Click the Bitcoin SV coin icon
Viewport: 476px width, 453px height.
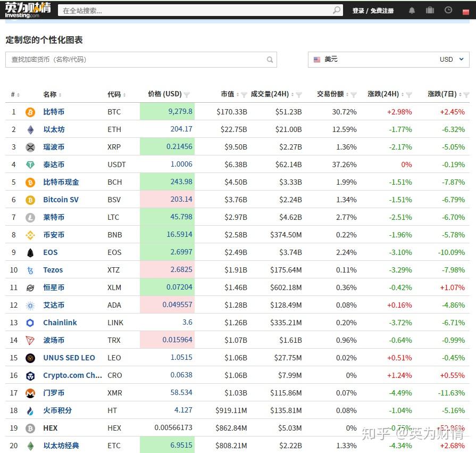(30, 200)
